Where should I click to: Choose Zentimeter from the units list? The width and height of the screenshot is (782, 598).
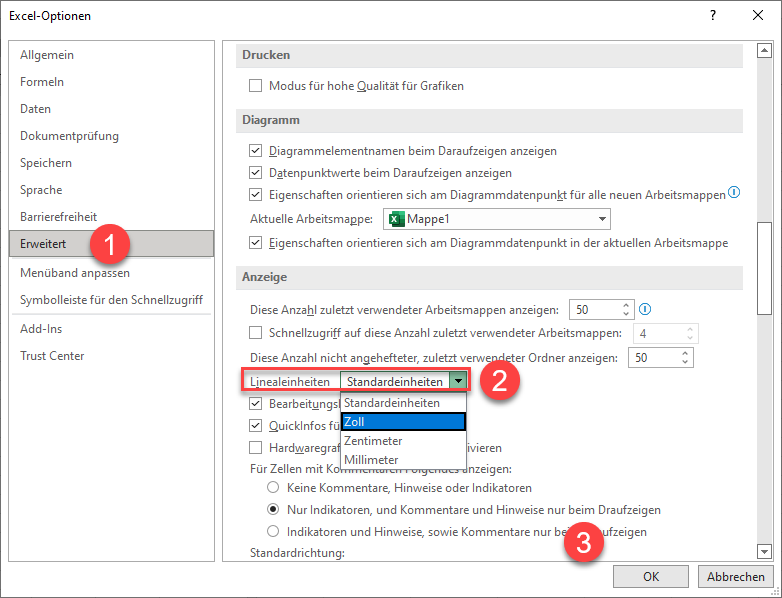pyautogui.click(x=403, y=441)
